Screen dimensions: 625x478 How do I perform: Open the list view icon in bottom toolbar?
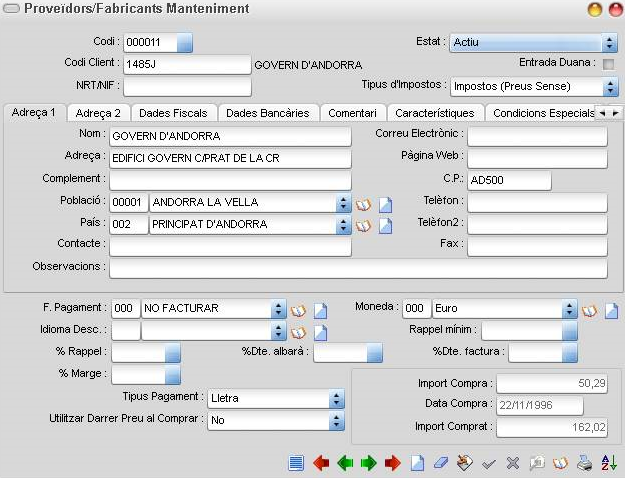296,463
